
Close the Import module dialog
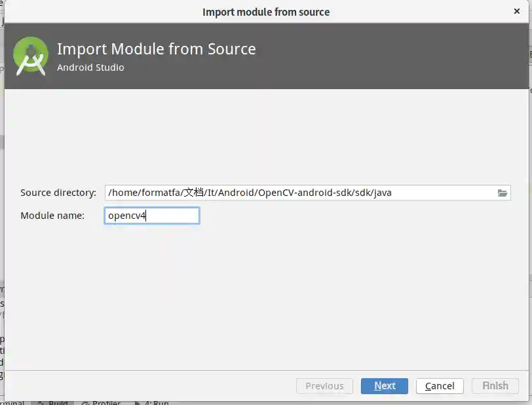[x=517, y=11]
